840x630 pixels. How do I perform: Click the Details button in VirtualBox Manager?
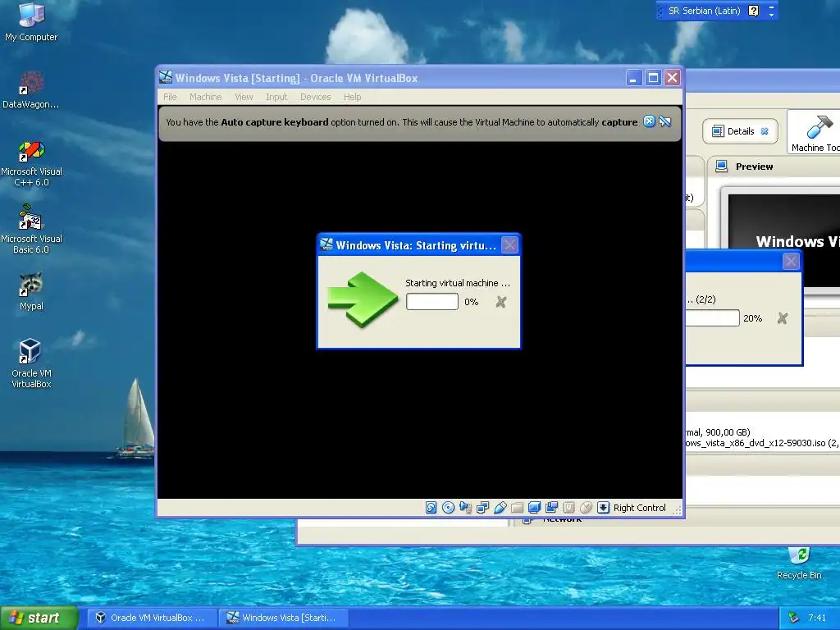pyautogui.click(x=740, y=131)
